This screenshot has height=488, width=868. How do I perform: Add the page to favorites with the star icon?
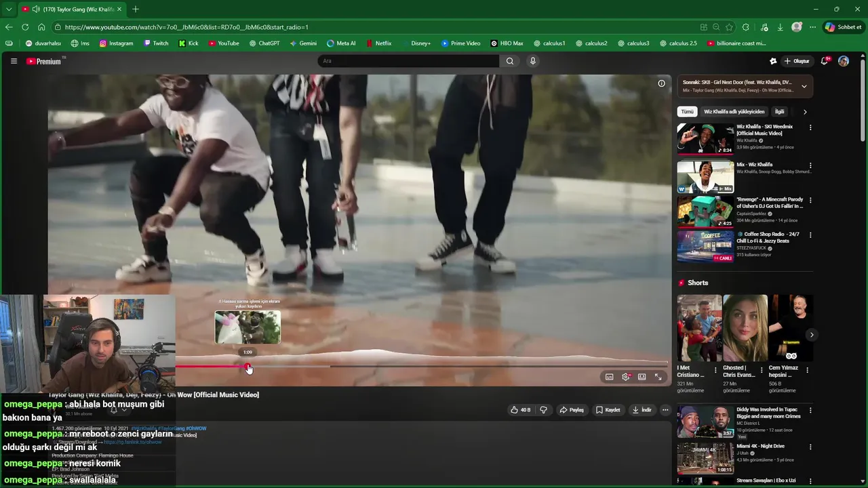(x=729, y=27)
